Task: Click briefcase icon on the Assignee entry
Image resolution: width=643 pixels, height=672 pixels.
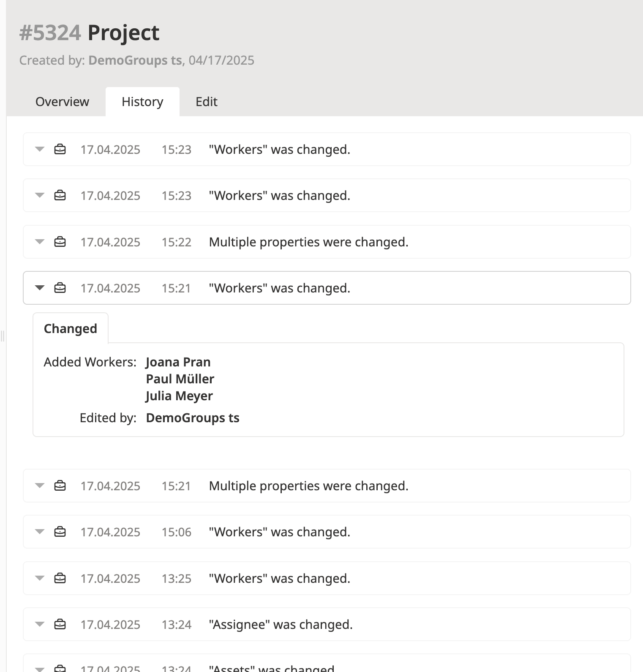Action: pyautogui.click(x=60, y=624)
